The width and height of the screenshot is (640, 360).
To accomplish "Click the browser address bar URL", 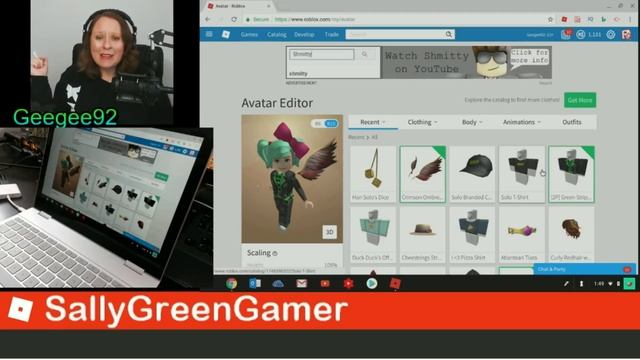I will click(315, 19).
